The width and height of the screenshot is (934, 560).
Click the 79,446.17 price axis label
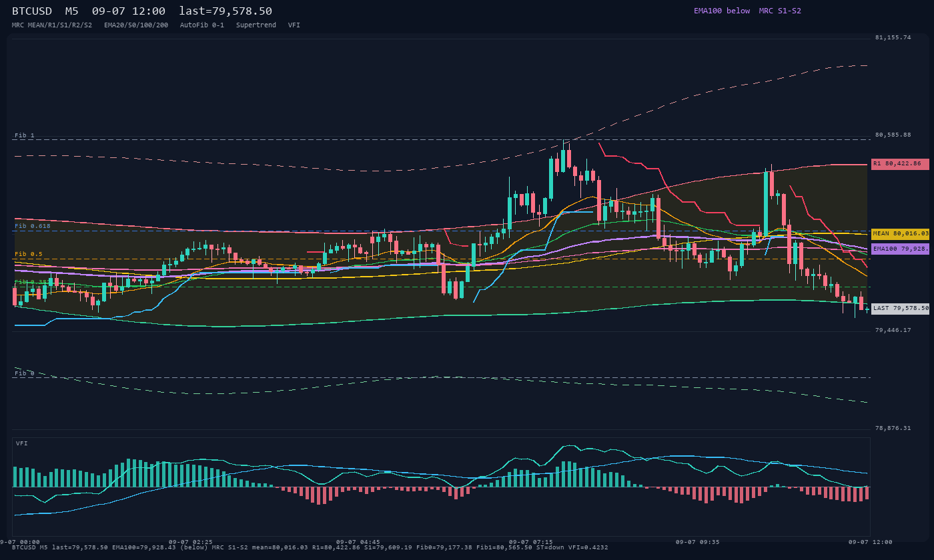(x=893, y=330)
